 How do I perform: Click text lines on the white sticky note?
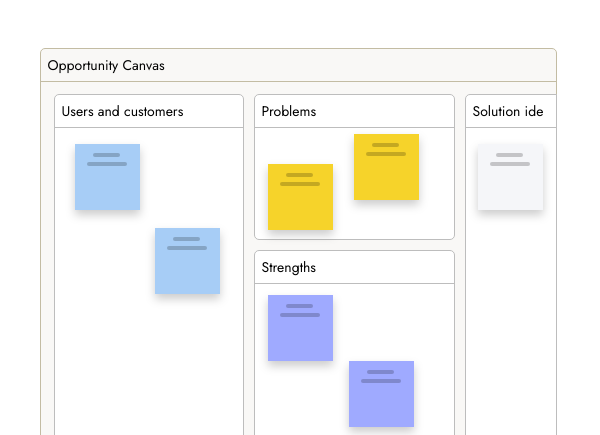tap(510, 160)
